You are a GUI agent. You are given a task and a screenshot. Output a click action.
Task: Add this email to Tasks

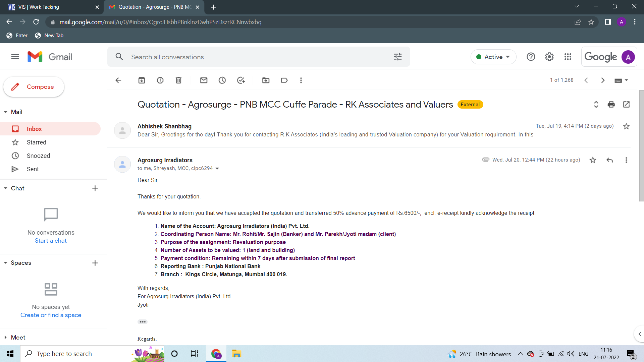[241, 80]
